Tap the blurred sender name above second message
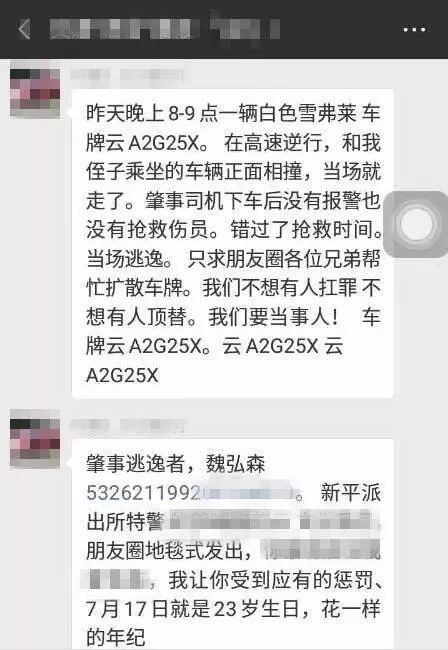Viewport: 448px width, 650px height. click(x=128, y=425)
